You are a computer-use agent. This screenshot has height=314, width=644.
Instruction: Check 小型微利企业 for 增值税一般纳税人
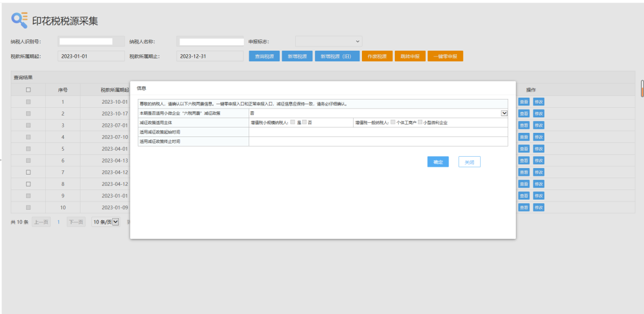[x=420, y=122]
